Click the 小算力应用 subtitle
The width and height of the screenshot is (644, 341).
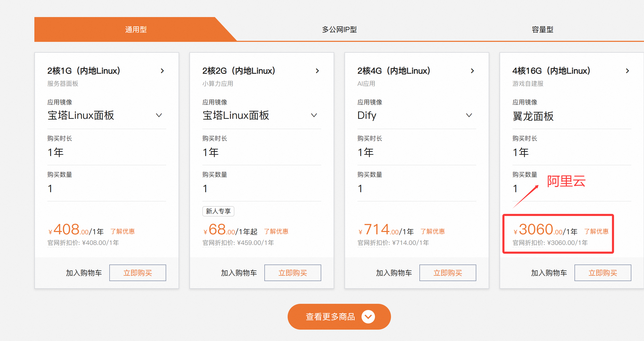(218, 84)
